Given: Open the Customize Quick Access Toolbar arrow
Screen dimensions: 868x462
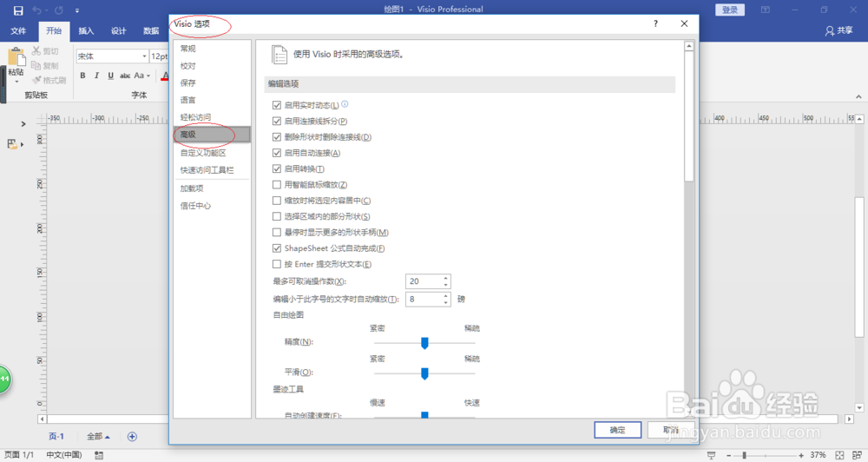Looking at the screenshot, I should (x=77, y=10).
